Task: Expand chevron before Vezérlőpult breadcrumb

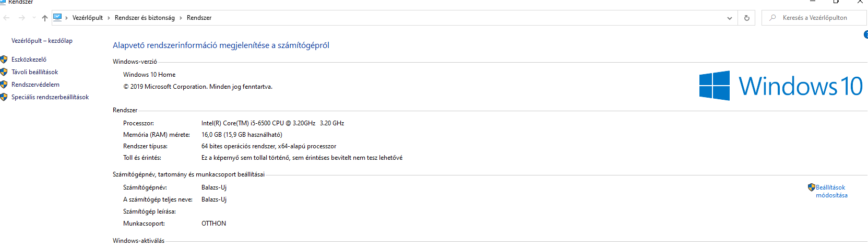Action: (x=67, y=18)
